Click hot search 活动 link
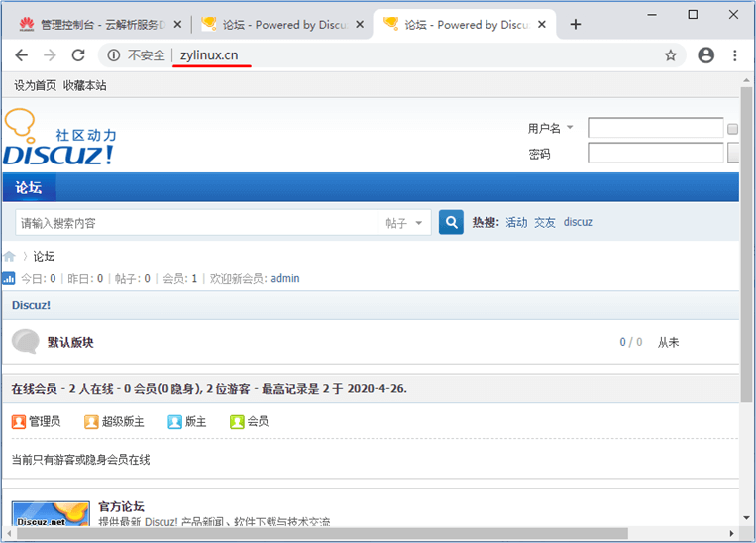The height and width of the screenshot is (543, 756). (516, 222)
